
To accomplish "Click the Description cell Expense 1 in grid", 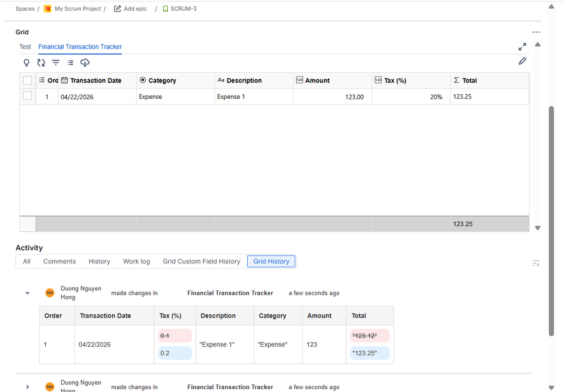I will point(254,96).
